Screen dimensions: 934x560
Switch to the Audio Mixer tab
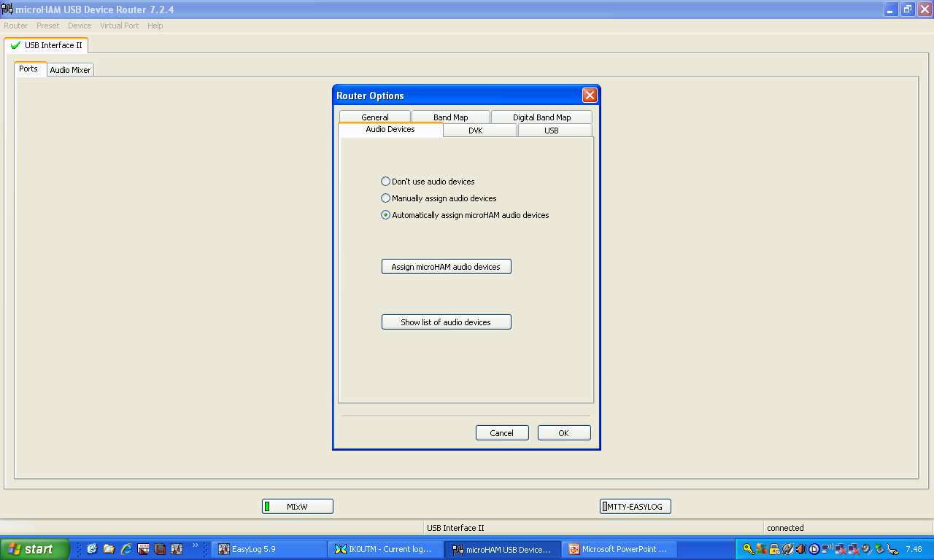(x=71, y=70)
